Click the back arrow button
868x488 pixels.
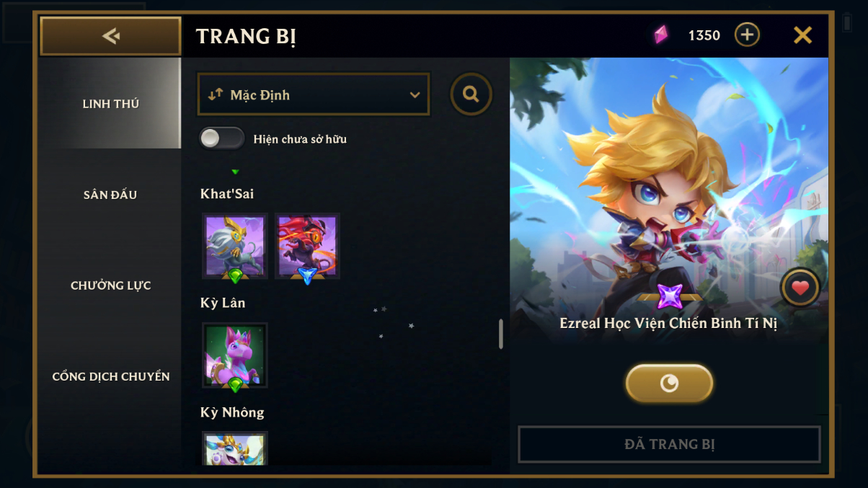click(x=110, y=36)
